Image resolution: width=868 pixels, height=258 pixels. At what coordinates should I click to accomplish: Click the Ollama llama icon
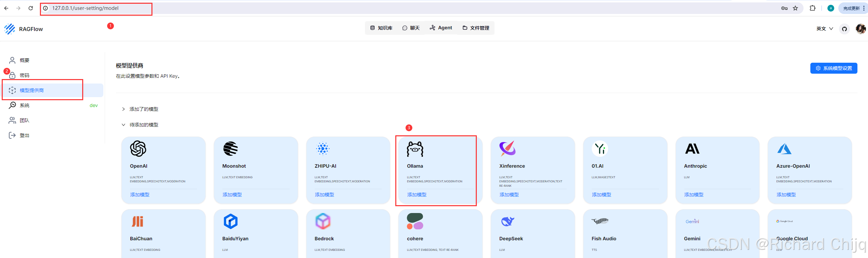(x=415, y=149)
